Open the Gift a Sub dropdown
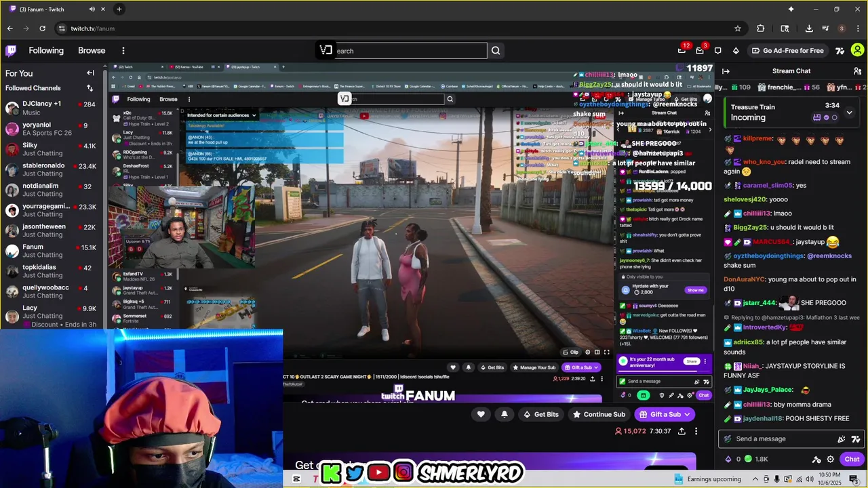 665,414
